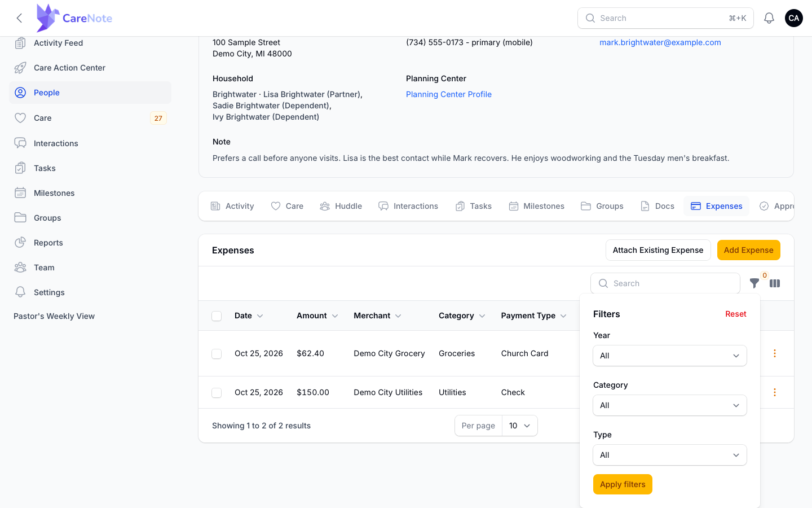812x508 pixels.
Task: Open row actions for Demo City Grocery
Action: pos(775,353)
